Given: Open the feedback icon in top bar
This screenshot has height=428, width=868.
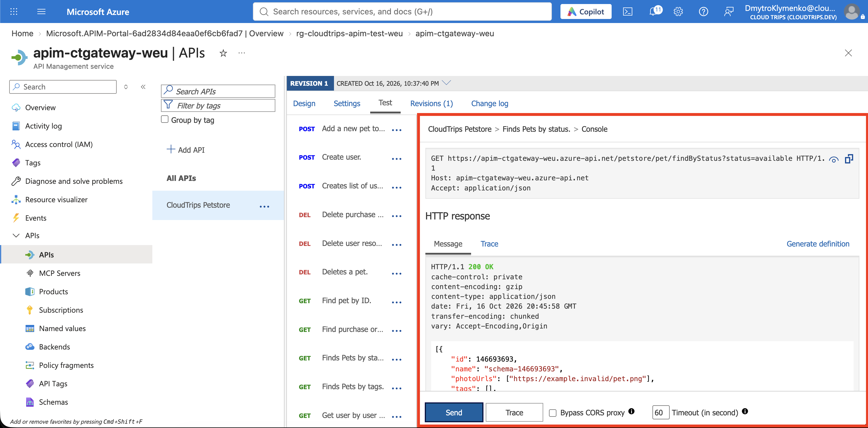Looking at the screenshot, I should (729, 12).
